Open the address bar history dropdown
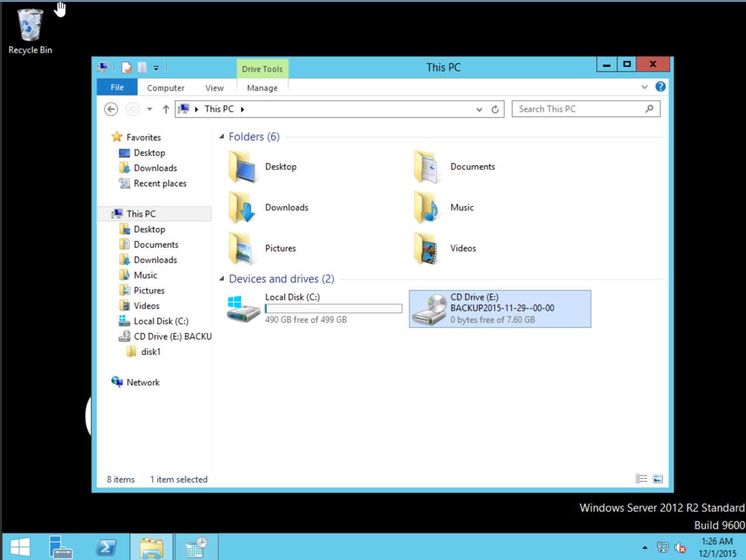The width and height of the screenshot is (746, 560). point(479,110)
